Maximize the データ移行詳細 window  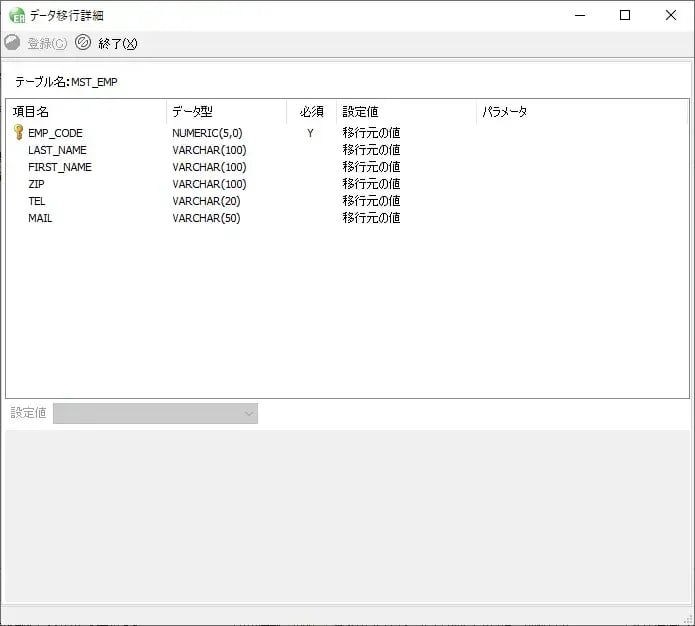pos(625,15)
